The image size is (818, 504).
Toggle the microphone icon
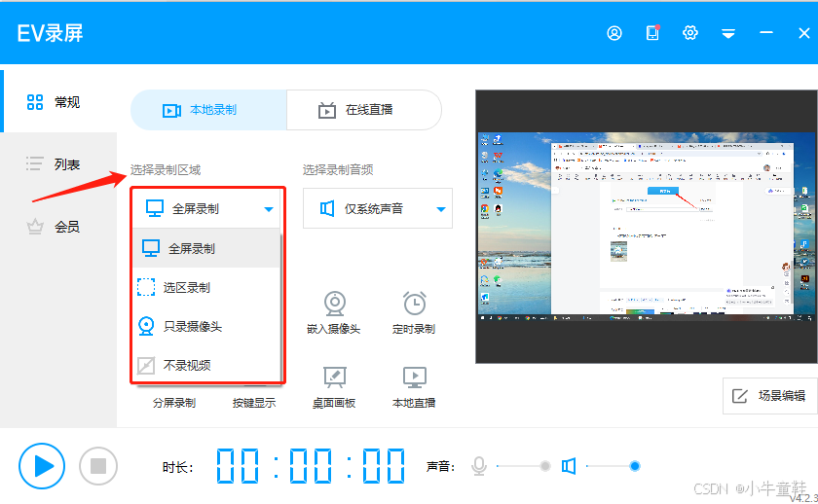tap(479, 466)
